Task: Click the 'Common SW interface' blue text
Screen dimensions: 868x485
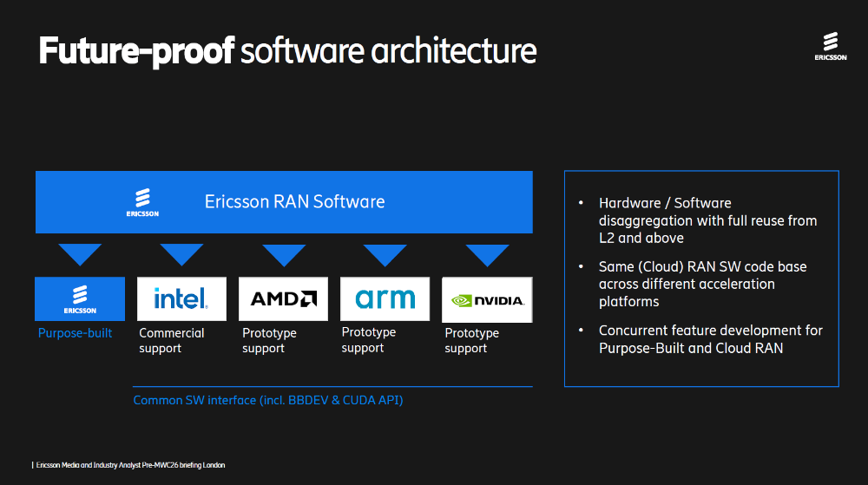Action: coord(267,401)
